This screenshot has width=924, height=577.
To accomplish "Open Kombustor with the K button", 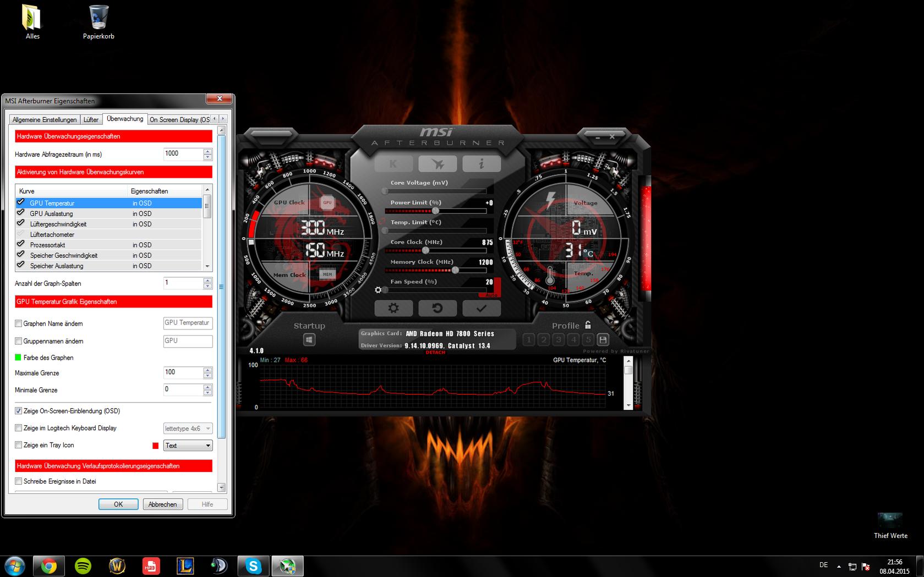I will click(x=393, y=163).
